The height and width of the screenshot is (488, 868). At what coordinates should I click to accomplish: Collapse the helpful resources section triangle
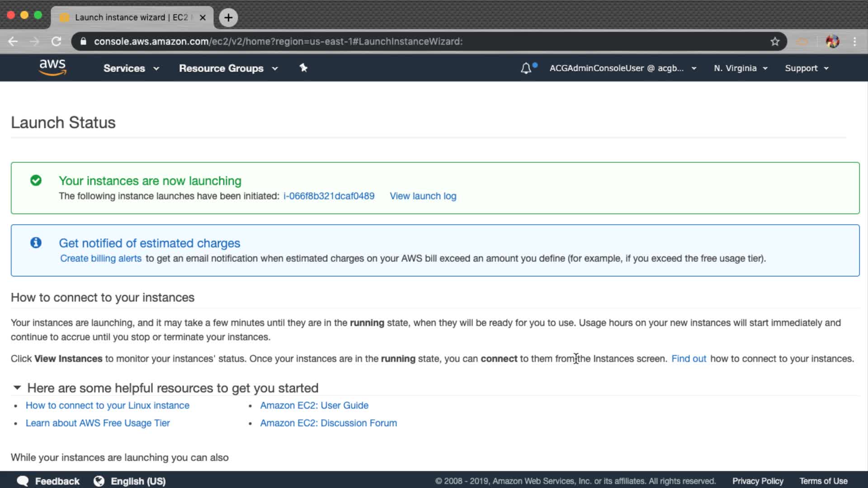17,388
